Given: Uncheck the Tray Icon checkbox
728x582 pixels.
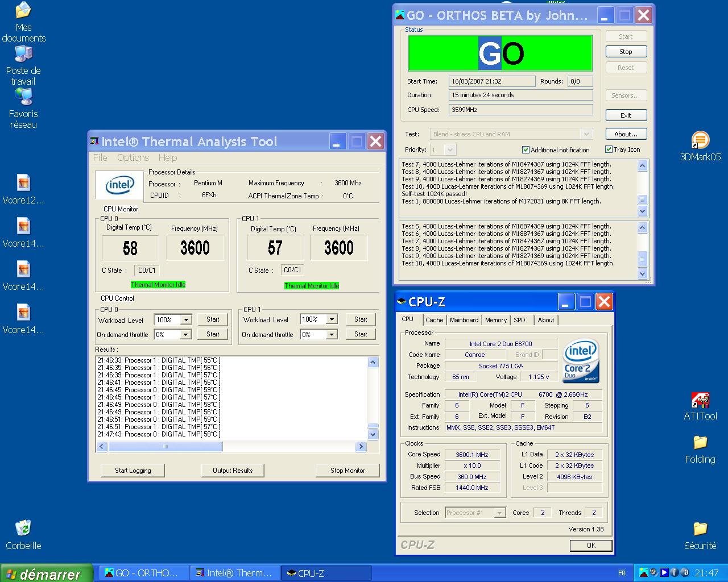Looking at the screenshot, I should [x=609, y=149].
